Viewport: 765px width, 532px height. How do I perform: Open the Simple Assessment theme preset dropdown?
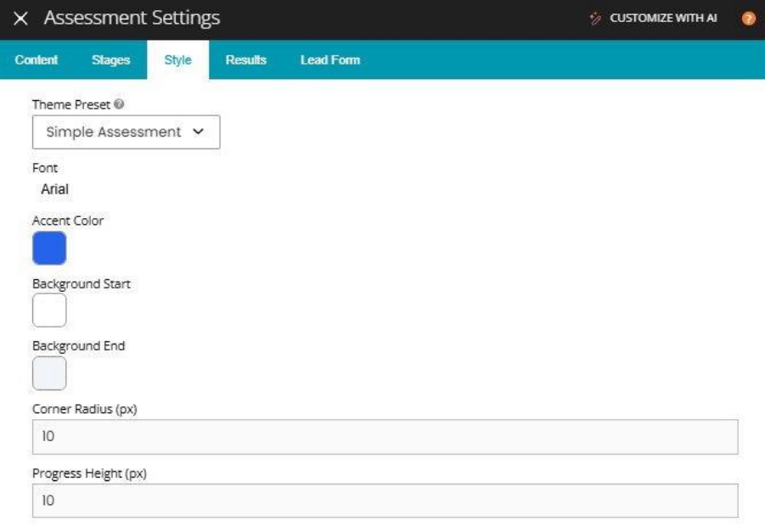coord(126,132)
